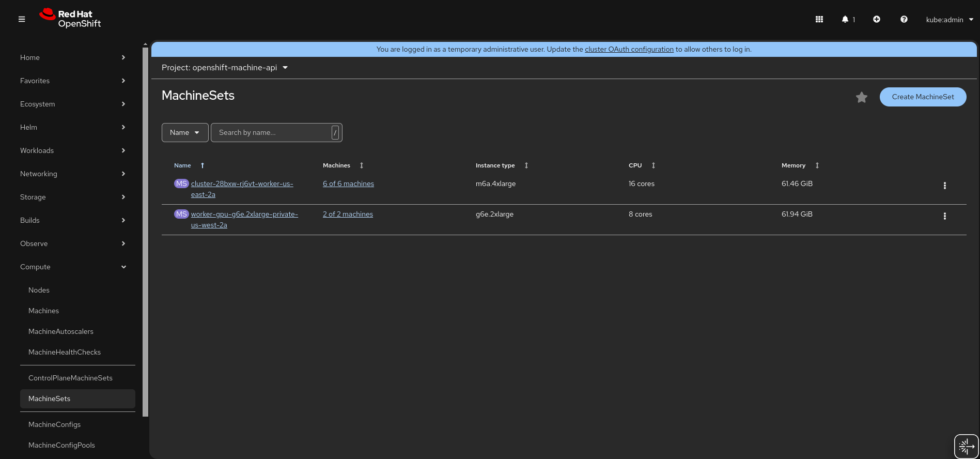Open worker-gpu-g6e.2xlarge-private-us-west-2a MachineSet
This screenshot has height=459, width=980.
[244, 220]
